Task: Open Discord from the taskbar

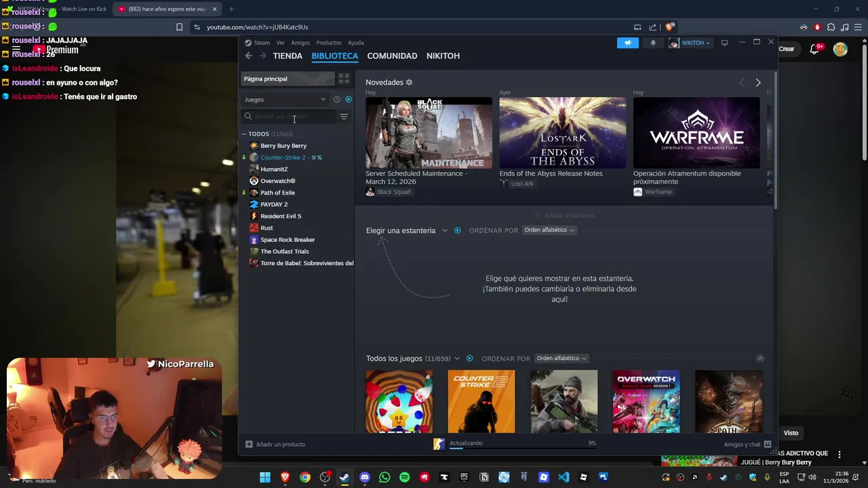Action: click(x=365, y=477)
